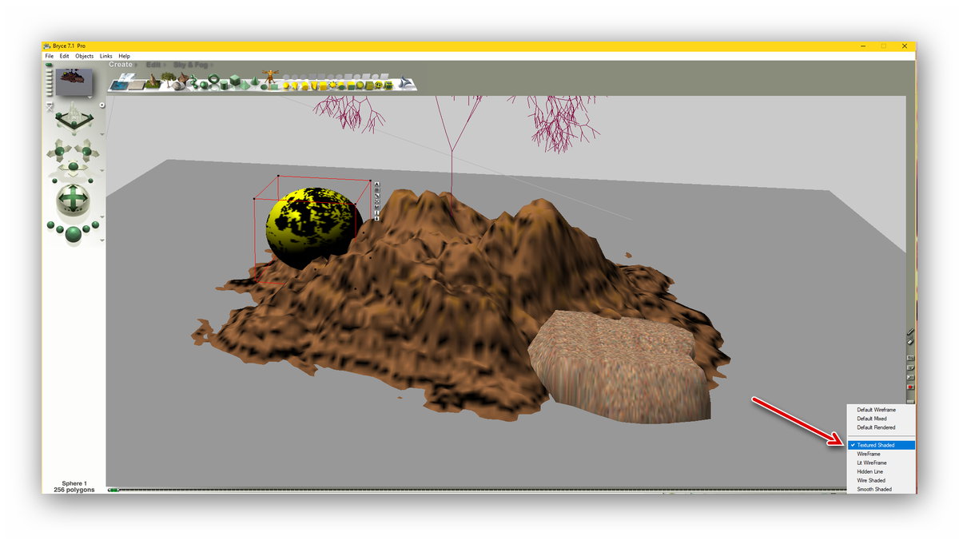The height and width of the screenshot is (560, 959).
Task: Switch to the Sky & Fog palette
Action: 190,65
